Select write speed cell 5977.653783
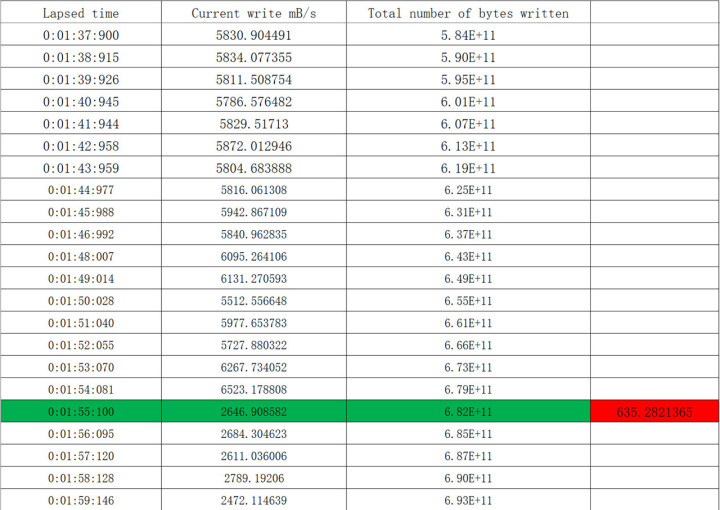The width and height of the screenshot is (720, 510). [x=254, y=323]
